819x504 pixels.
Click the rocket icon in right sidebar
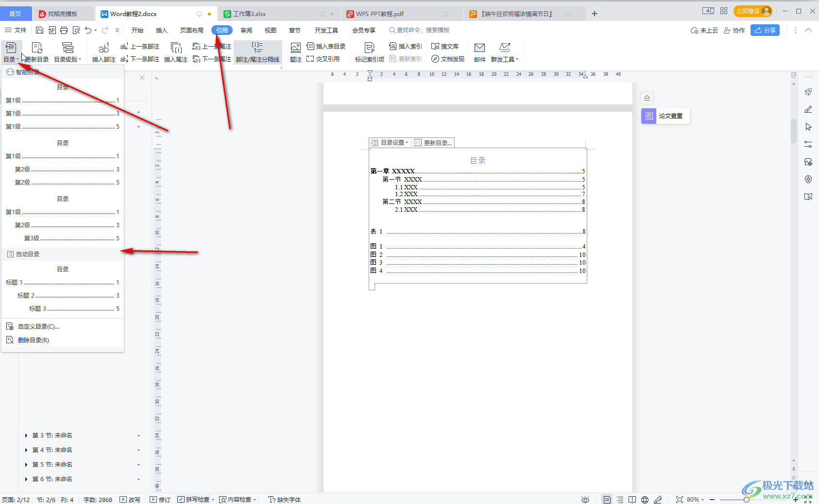pyautogui.click(x=808, y=92)
